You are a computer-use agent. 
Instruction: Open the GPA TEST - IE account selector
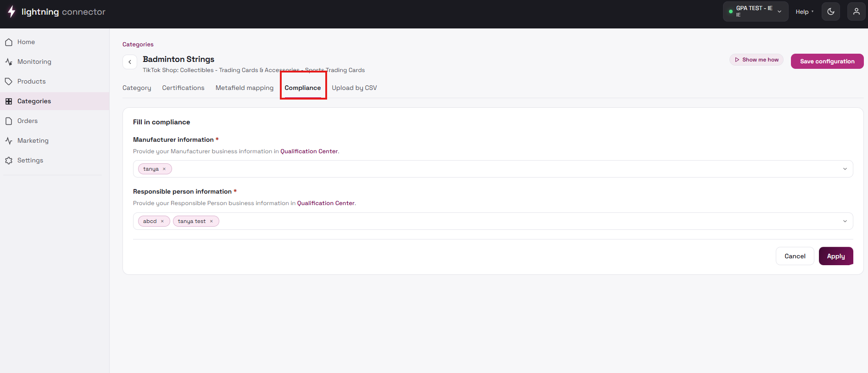coord(756,11)
